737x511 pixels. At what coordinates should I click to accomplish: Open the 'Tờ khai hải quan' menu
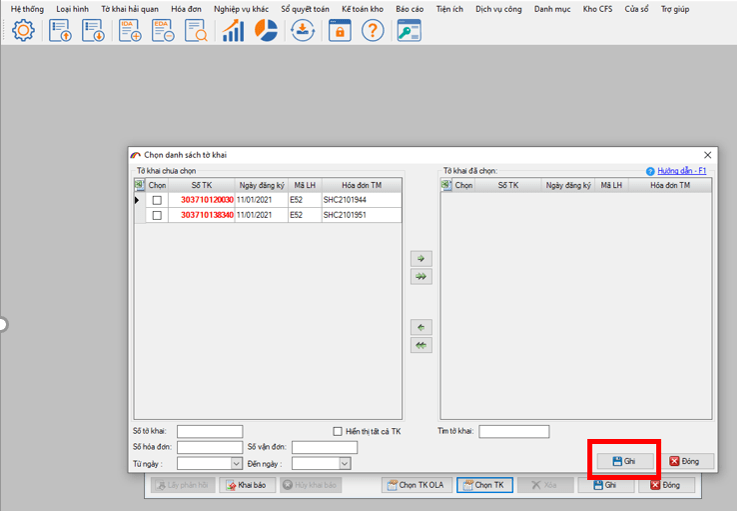point(130,8)
